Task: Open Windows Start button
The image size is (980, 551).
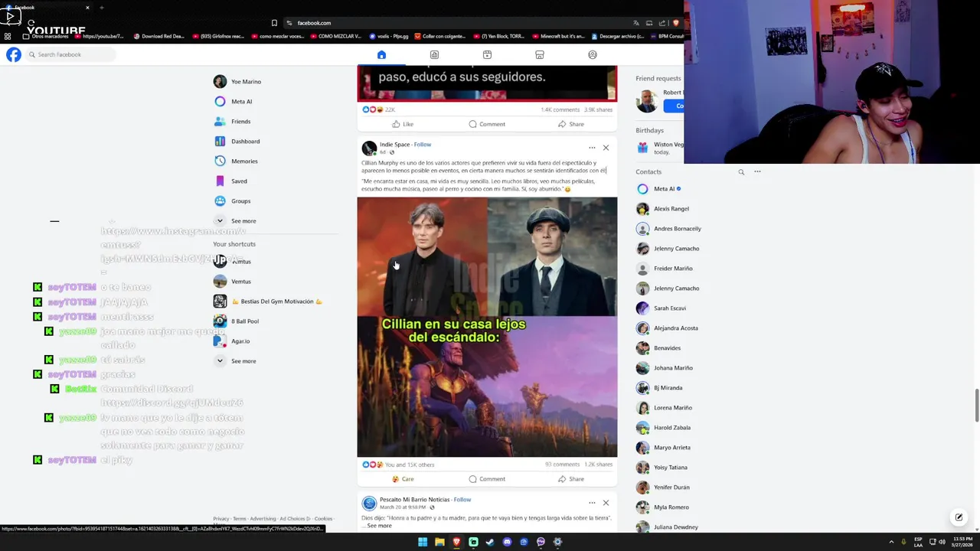Action: (x=423, y=542)
